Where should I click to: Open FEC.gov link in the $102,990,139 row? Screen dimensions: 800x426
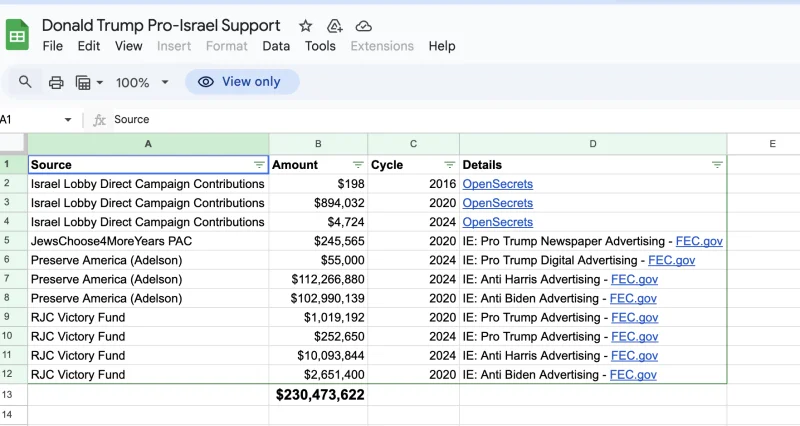click(x=633, y=298)
